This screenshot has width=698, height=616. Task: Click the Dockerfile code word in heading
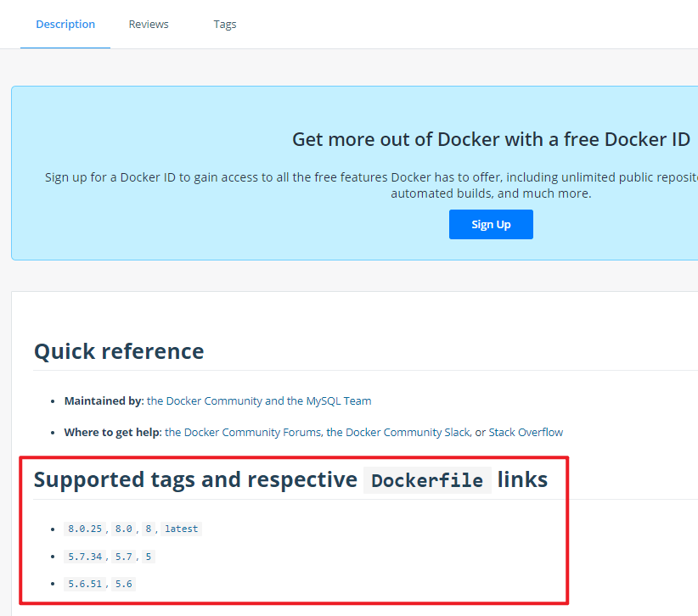point(427,480)
